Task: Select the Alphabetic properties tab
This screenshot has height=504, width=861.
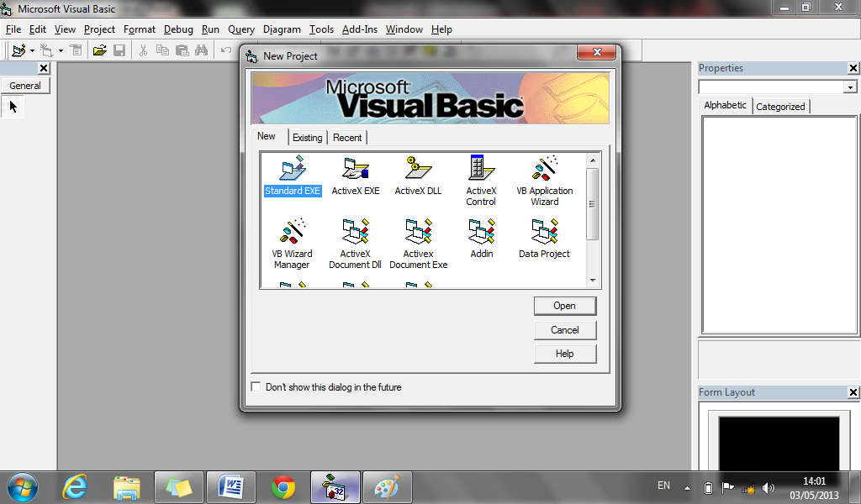Action: pyautogui.click(x=725, y=105)
